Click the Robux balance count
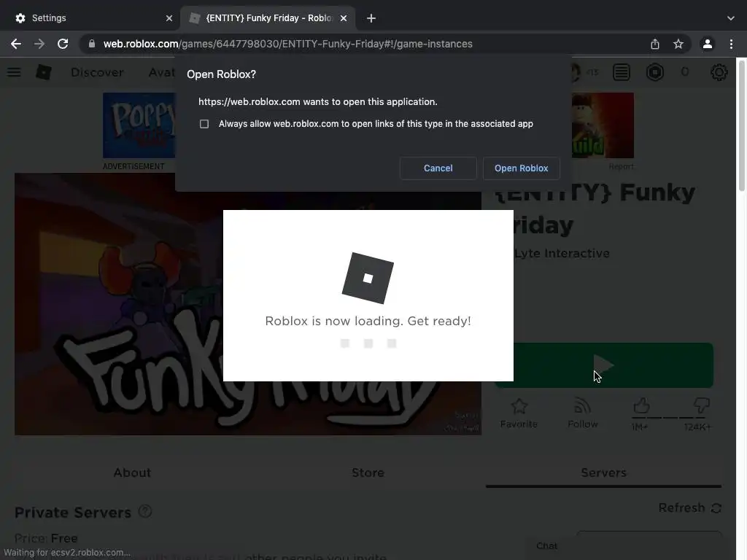Screen dimensions: 747x560 [x=684, y=72]
